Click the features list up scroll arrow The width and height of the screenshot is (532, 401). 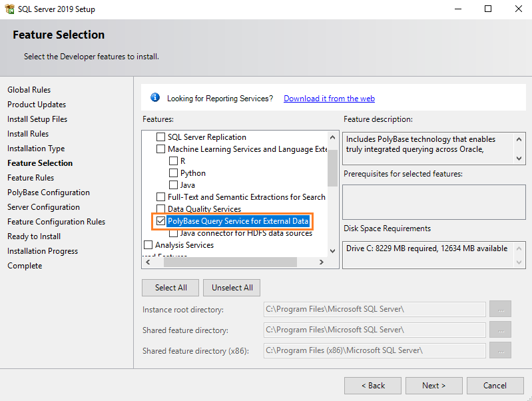coord(332,137)
